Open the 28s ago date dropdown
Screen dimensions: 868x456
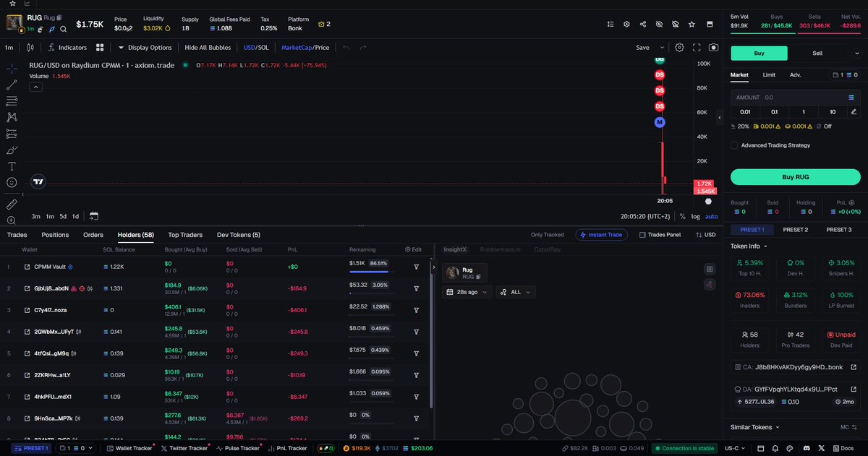[x=467, y=292]
